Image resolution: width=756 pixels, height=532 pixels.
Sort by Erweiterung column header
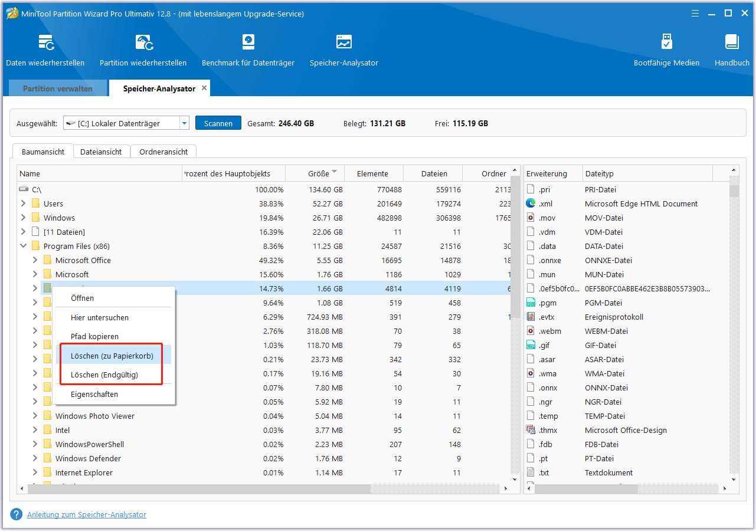(x=552, y=173)
